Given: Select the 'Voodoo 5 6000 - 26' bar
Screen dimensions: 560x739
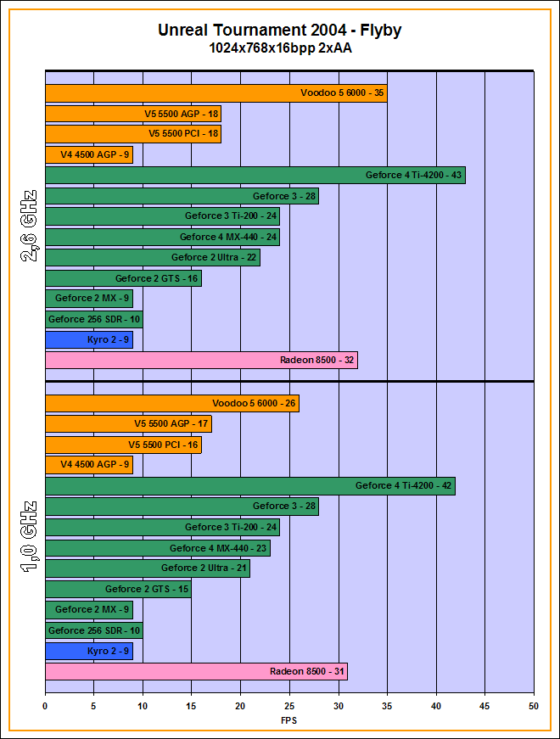Looking at the screenshot, I should 171,404.
